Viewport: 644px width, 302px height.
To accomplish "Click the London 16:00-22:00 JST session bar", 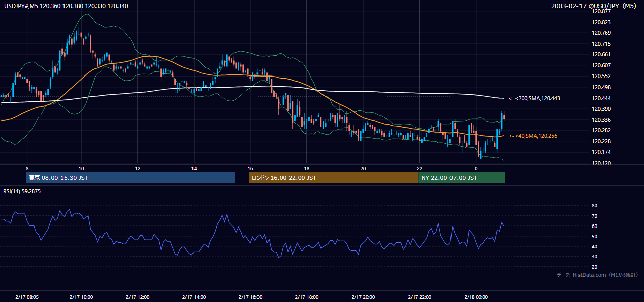I will 334,178.
